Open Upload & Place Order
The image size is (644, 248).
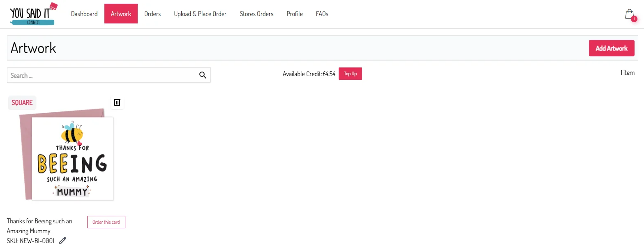(200, 14)
